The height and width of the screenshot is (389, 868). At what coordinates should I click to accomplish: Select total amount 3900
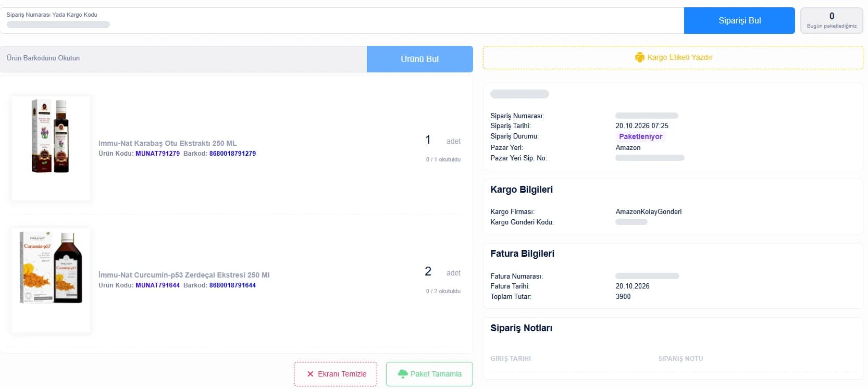coord(623,297)
